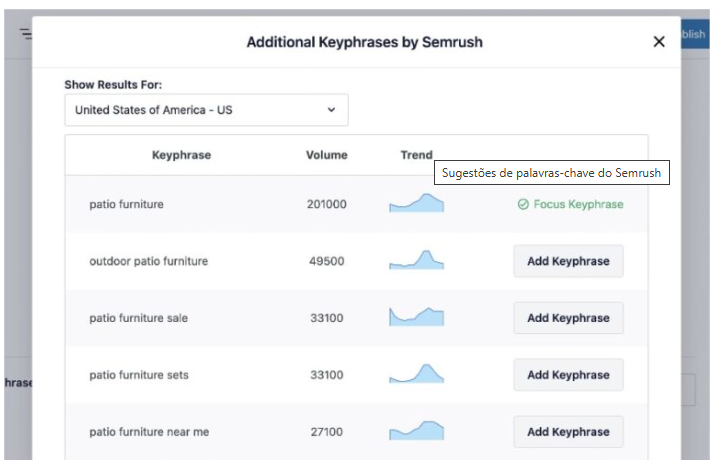Click the Semrush keyword suggestions tooltip
The image size is (710, 468).
[552, 174]
